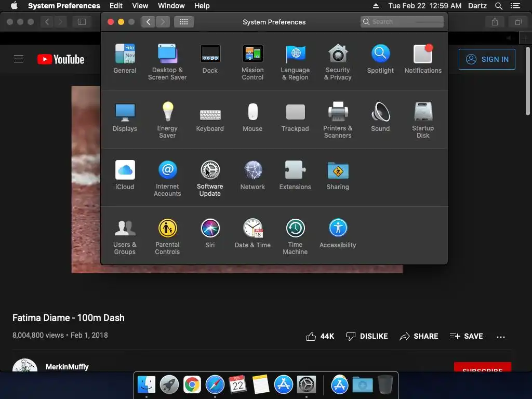Go back in System Preferences toolbar
This screenshot has height=399, width=532.
(x=148, y=22)
